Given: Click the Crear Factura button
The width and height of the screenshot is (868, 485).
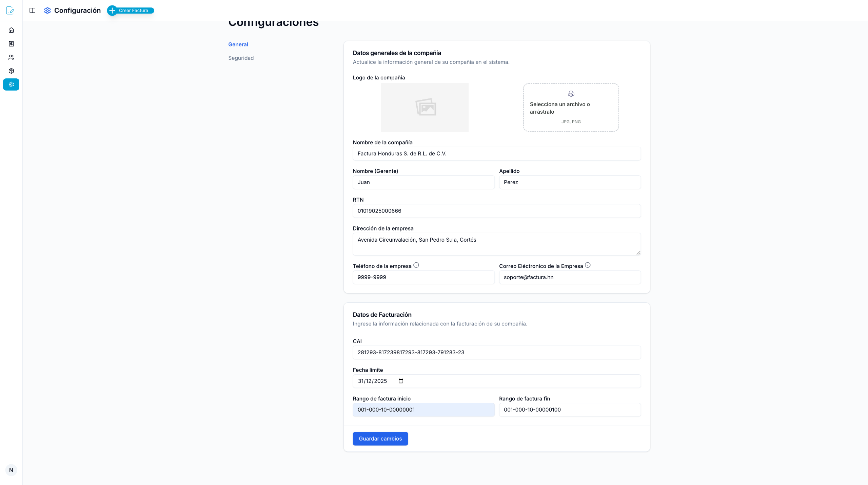Looking at the screenshot, I should click(131, 11).
